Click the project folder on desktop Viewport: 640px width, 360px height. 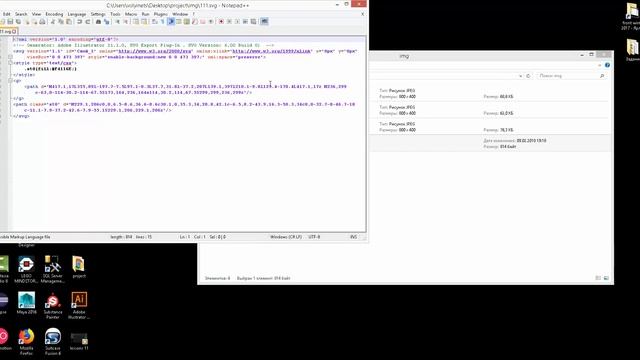[79, 267]
